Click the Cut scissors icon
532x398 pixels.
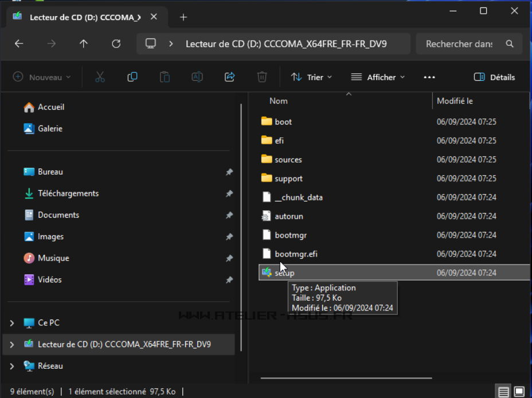point(100,77)
